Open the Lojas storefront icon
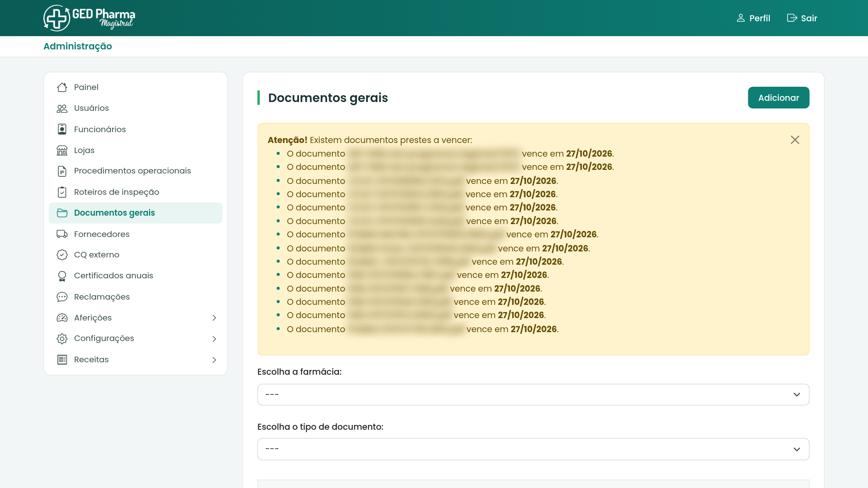This screenshot has width=868, height=488. point(62,150)
